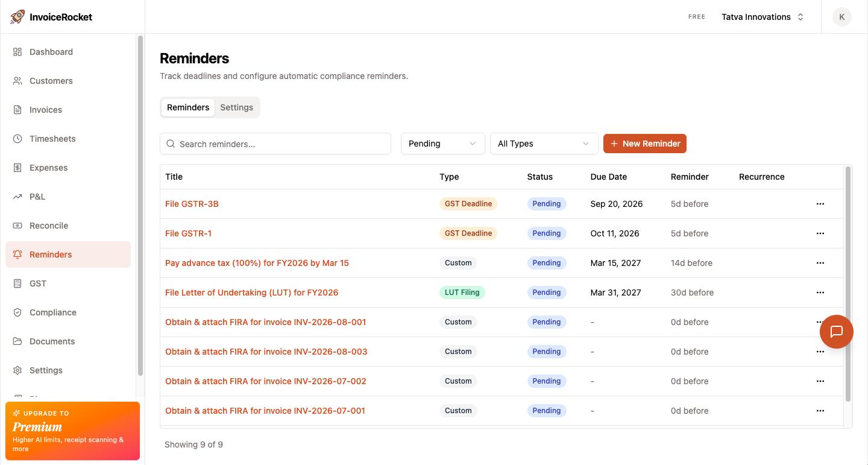The image size is (868, 465).
Task: Open the Tatva Innovations organization switcher
Action: click(x=763, y=17)
